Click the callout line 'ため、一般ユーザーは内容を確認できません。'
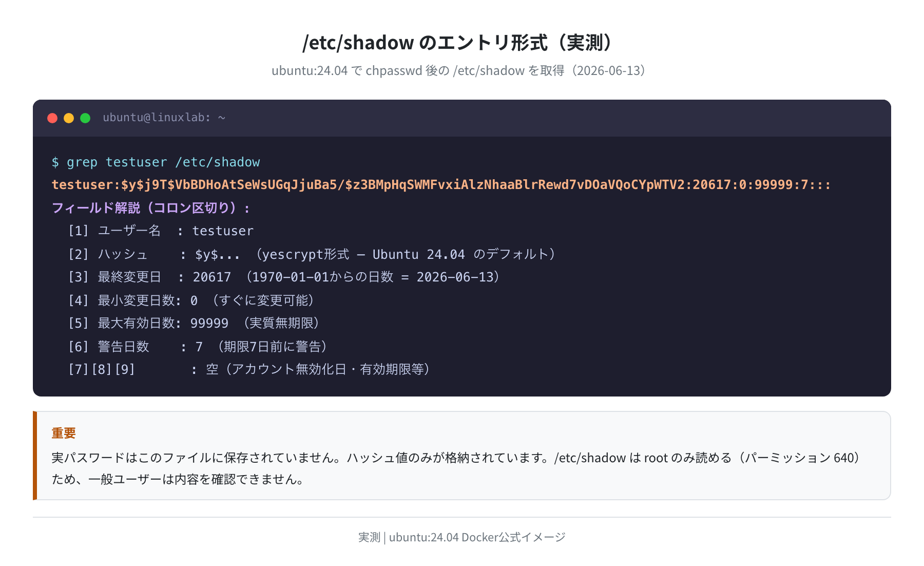Viewport: 924px width, 566px height. (x=179, y=479)
